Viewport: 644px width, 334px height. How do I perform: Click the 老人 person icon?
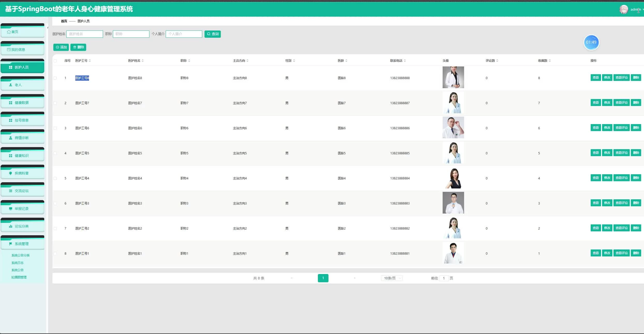[x=11, y=85]
